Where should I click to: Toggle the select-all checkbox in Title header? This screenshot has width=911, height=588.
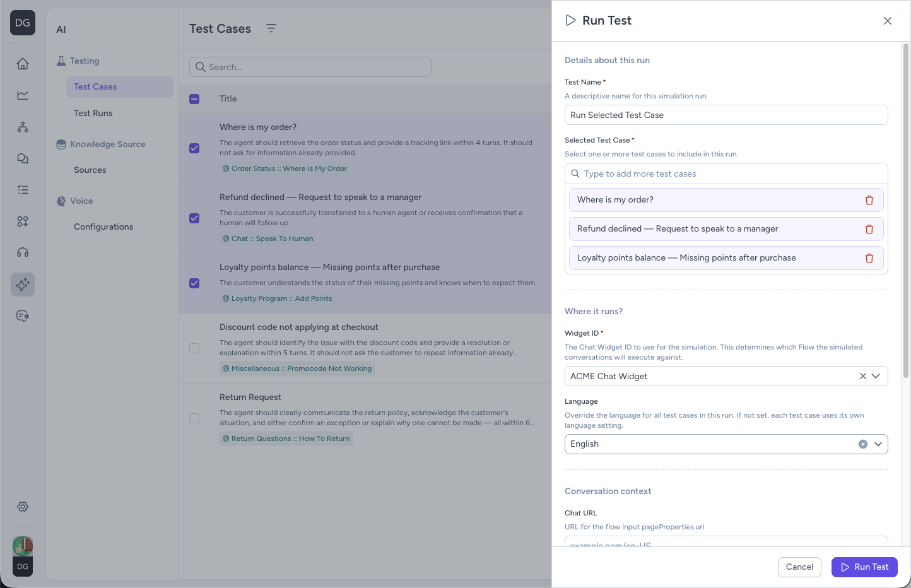tap(194, 99)
